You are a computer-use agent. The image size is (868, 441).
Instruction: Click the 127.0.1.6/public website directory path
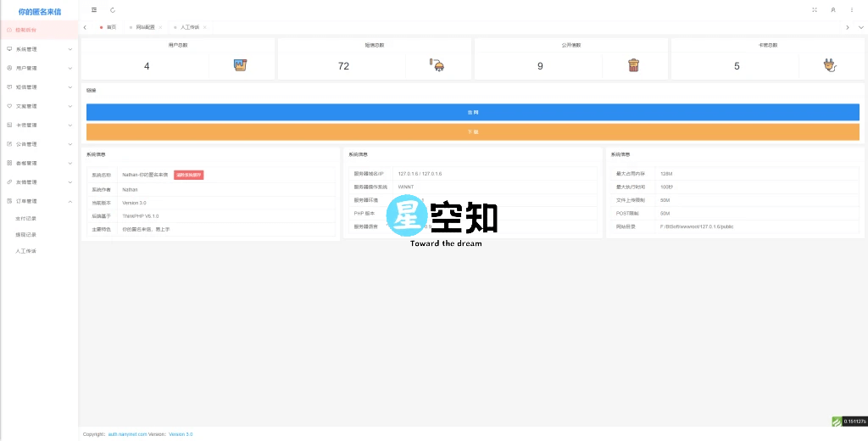pyautogui.click(x=697, y=226)
